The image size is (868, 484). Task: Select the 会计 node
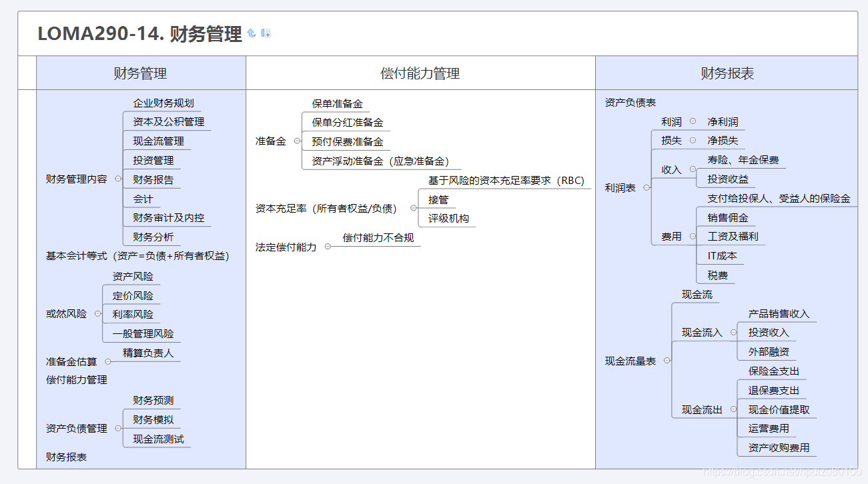click(143, 199)
